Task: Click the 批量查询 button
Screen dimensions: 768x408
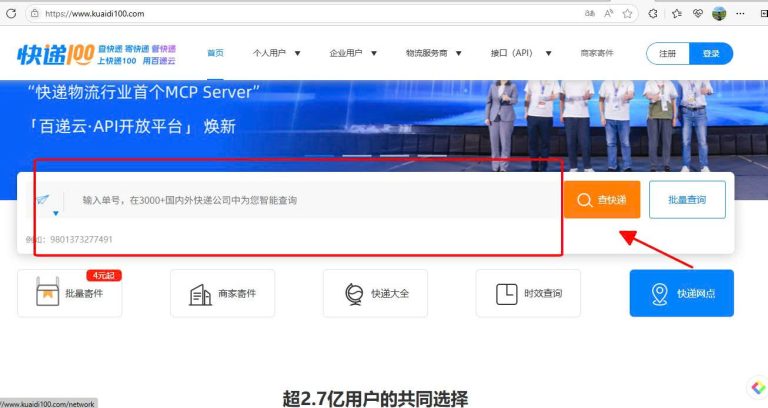Action: pyautogui.click(x=687, y=200)
